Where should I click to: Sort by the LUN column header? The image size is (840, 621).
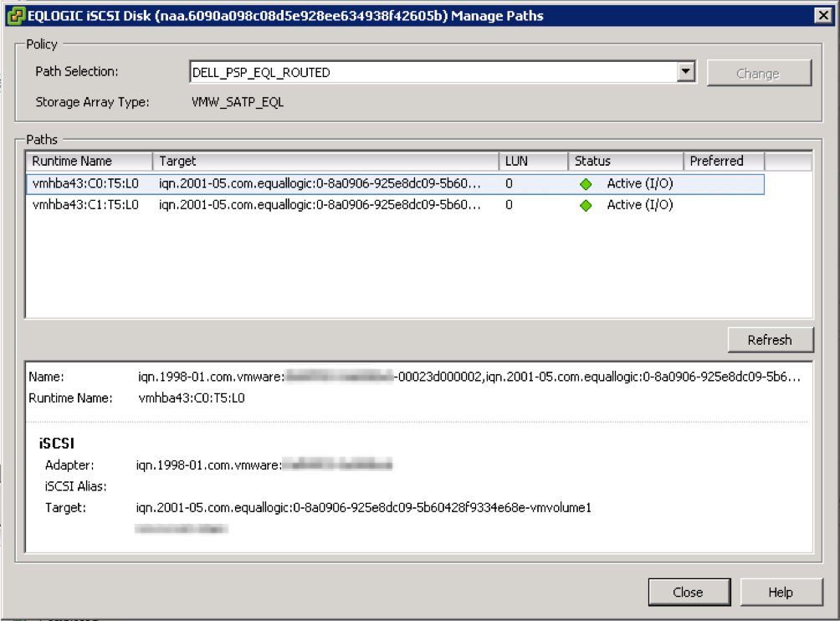click(x=533, y=161)
